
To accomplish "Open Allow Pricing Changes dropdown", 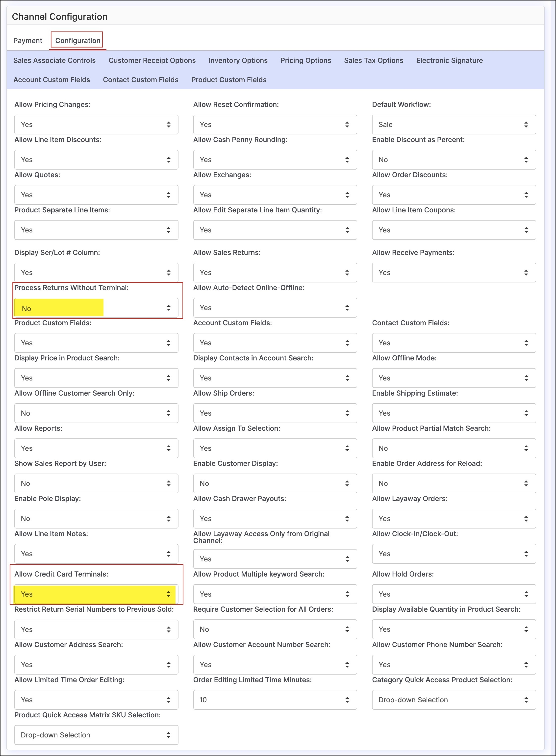I will click(96, 125).
